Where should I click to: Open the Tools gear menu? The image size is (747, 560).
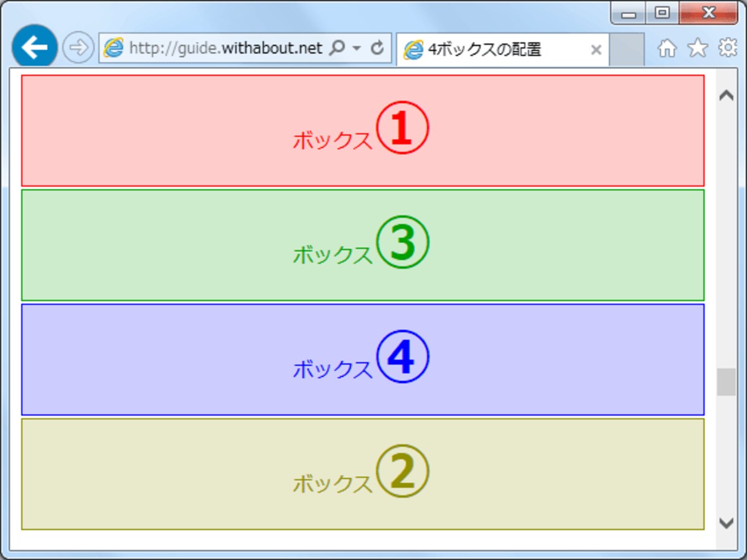click(x=728, y=49)
